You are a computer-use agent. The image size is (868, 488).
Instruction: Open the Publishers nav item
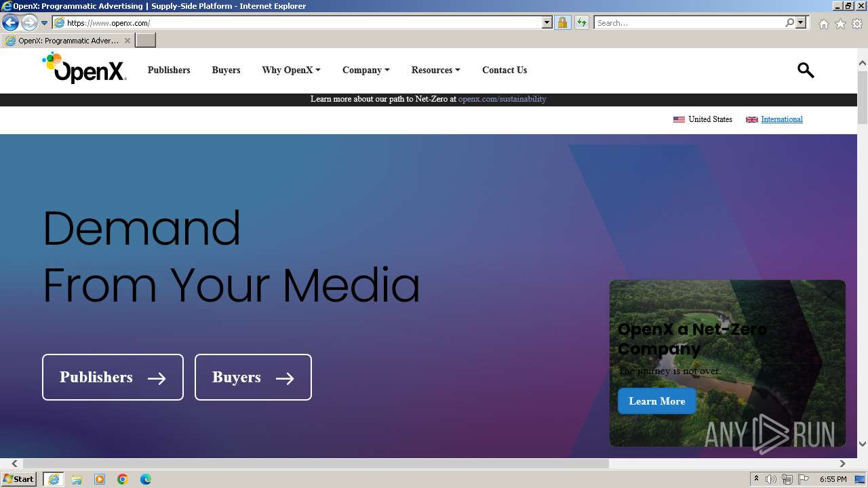pos(169,70)
